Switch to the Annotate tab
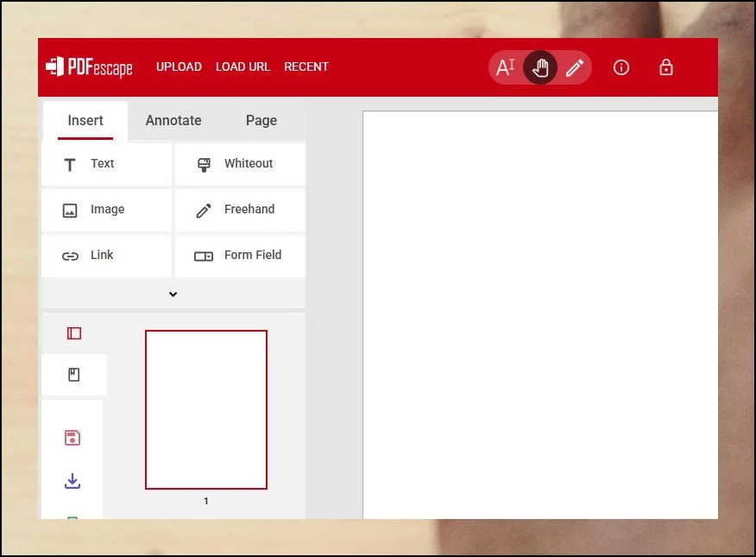The width and height of the screenshot is (756, 557). click(173, 121)
